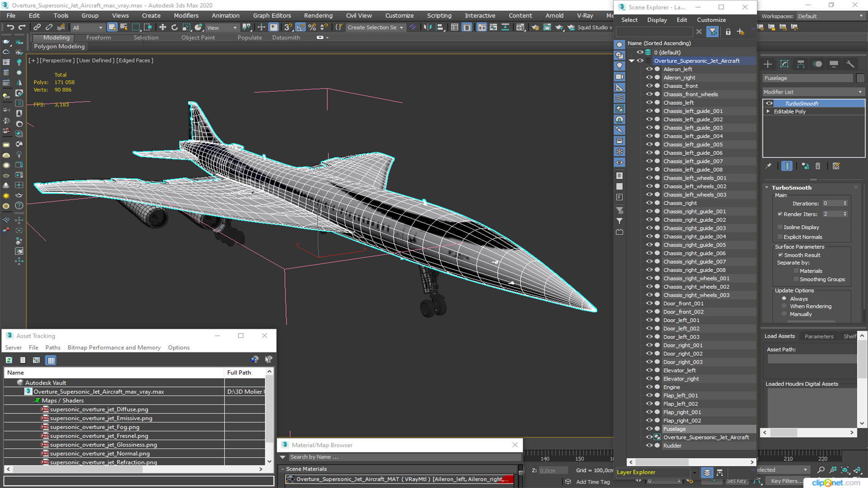The height and width of the screenshot is (488, 868).
Task: Toggle Smooth Result checkbox
Action: 780,255
